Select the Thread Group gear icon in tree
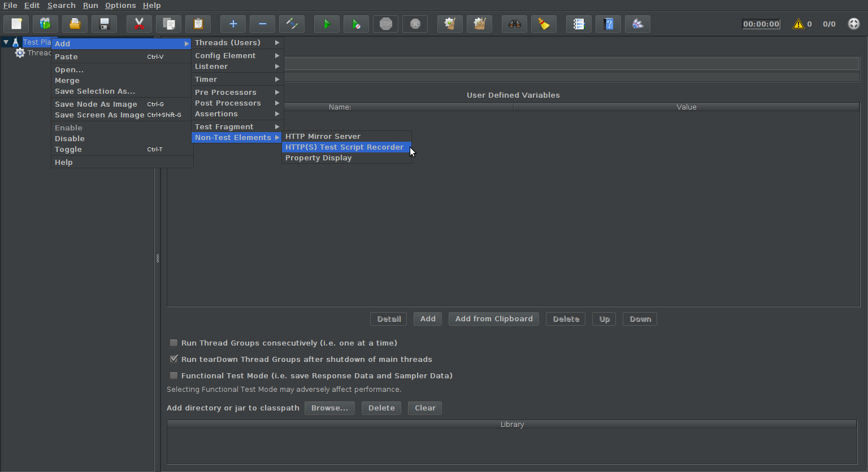Screen dimensions: 868x472 click(x=20, y=53)
